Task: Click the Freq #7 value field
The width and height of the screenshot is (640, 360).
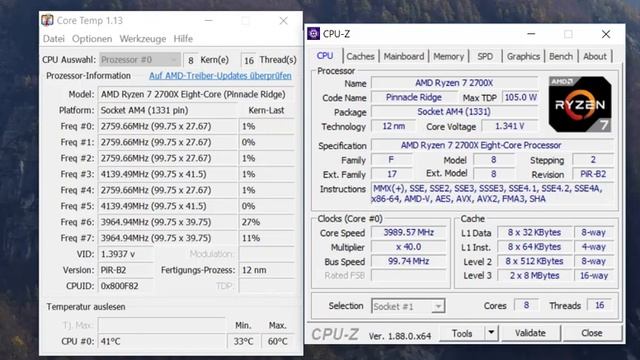Action: click(167, 238)
